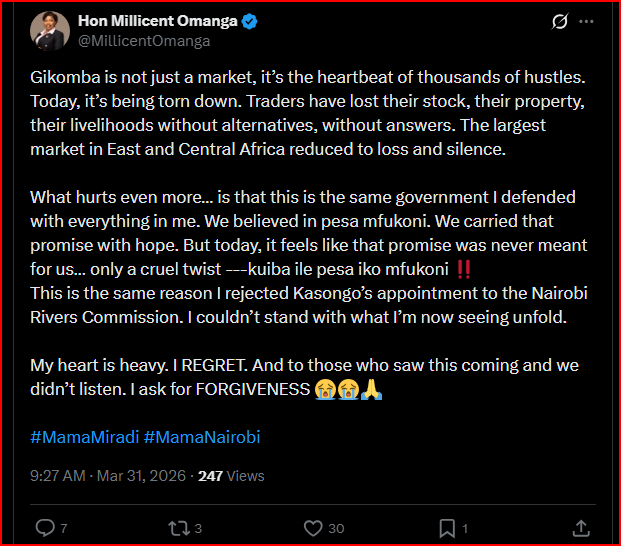Click the repost count number 3
The width and height of the screenshot is (621, 546).
click(x=198, y=528)
